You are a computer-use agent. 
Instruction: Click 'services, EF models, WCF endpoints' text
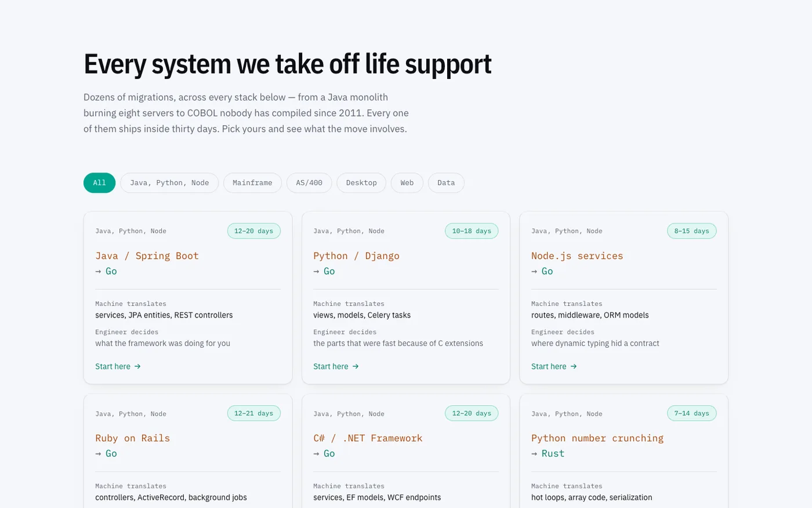[x=377, y=498]
